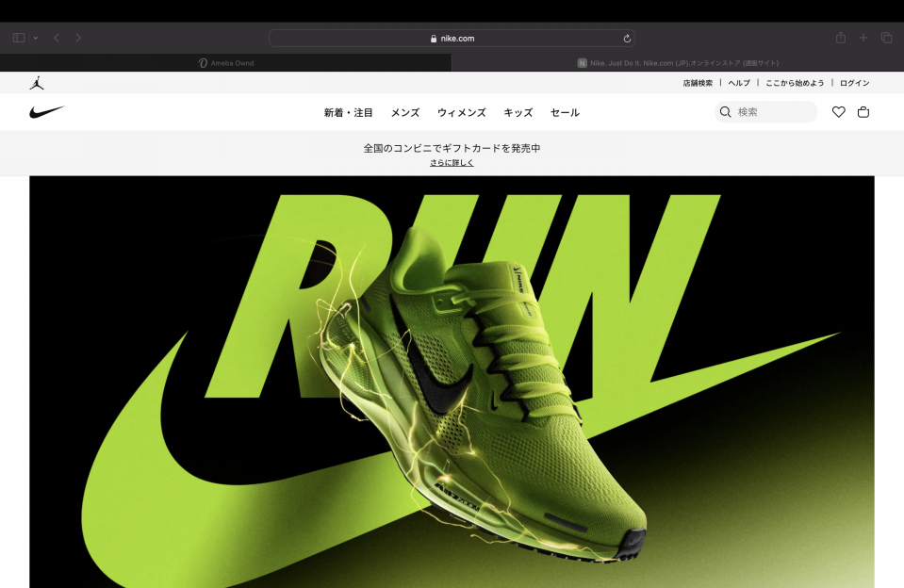The height and width of the screenshot is (588, 904).
Task: Open the 店舗検索 store finder link
Action: click(698, 83)
